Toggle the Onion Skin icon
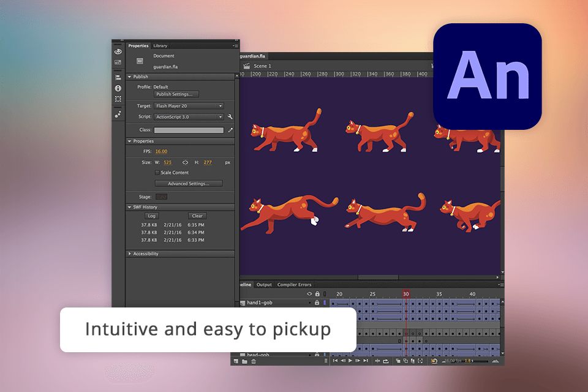The height and width of the screenshot is (392, 588). (x=398, y=361)
